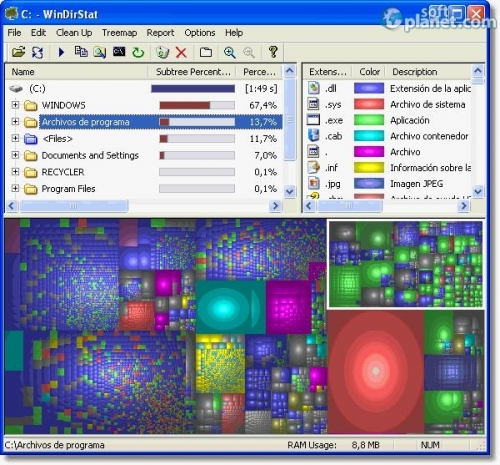
Task: Click the Copy Path toolbar icon
Action: click(81, 52)
